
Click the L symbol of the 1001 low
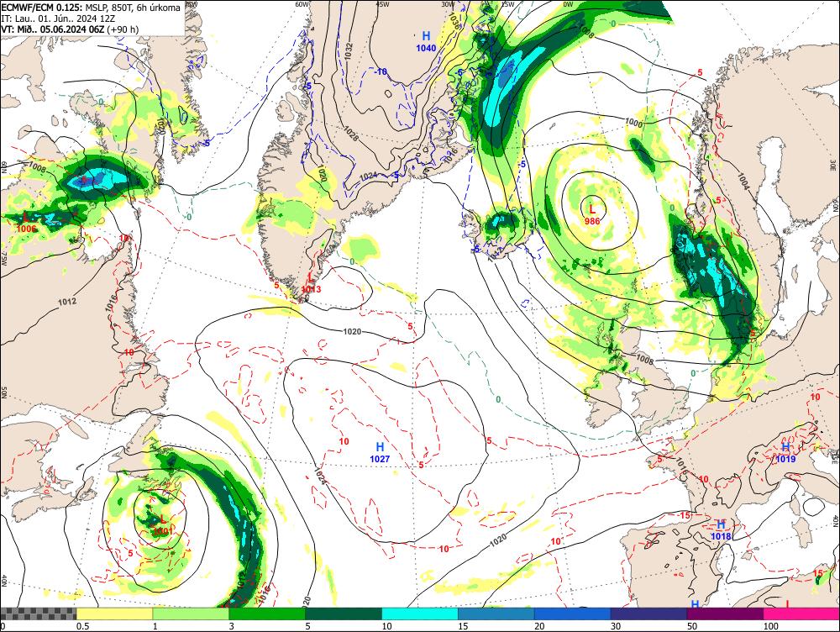click(162, 519)
